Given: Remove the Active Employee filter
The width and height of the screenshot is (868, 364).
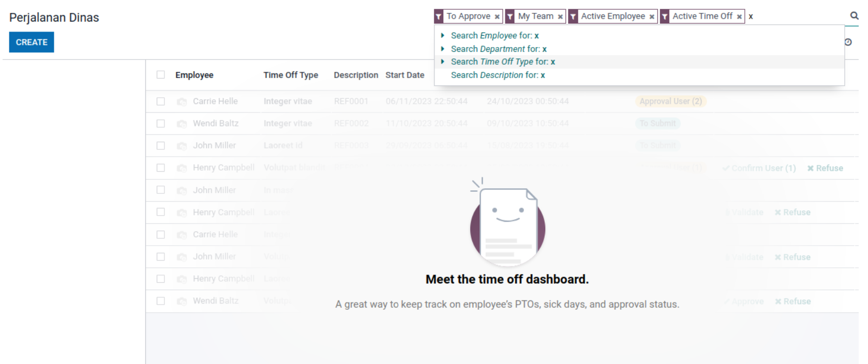Looking at the screenshot, I should [x=652, y=17].
